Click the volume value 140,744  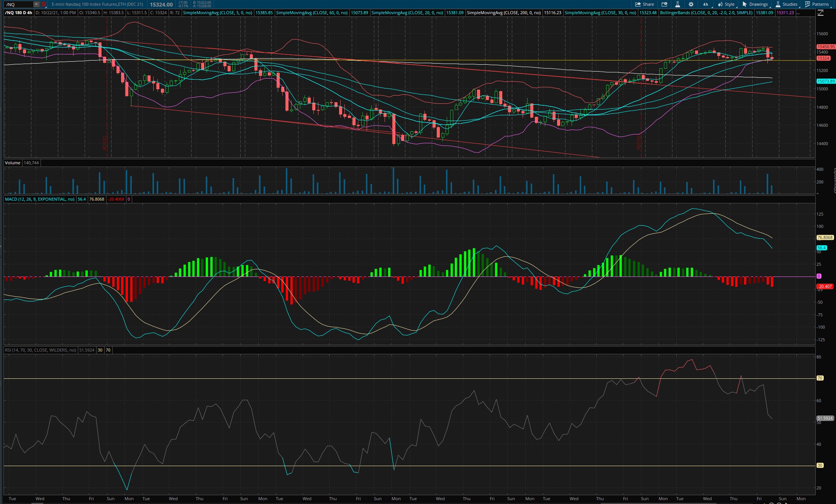(x=31, y=163)
